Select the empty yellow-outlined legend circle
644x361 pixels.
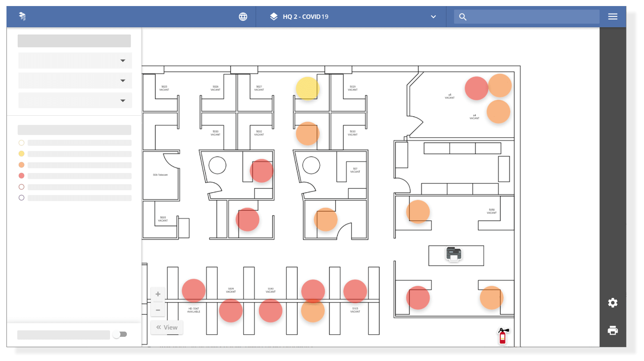[x=21, y=143]
